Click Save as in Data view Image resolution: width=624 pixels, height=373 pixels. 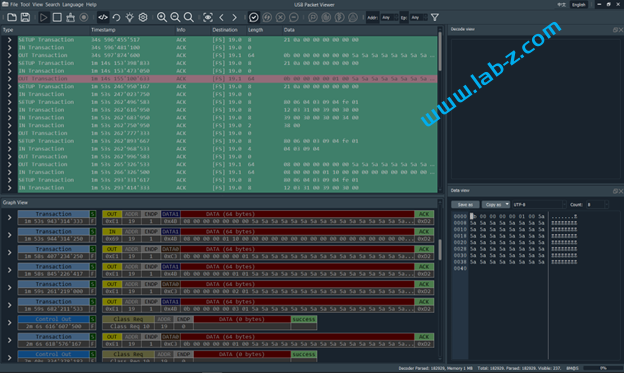tap(465, 205)
